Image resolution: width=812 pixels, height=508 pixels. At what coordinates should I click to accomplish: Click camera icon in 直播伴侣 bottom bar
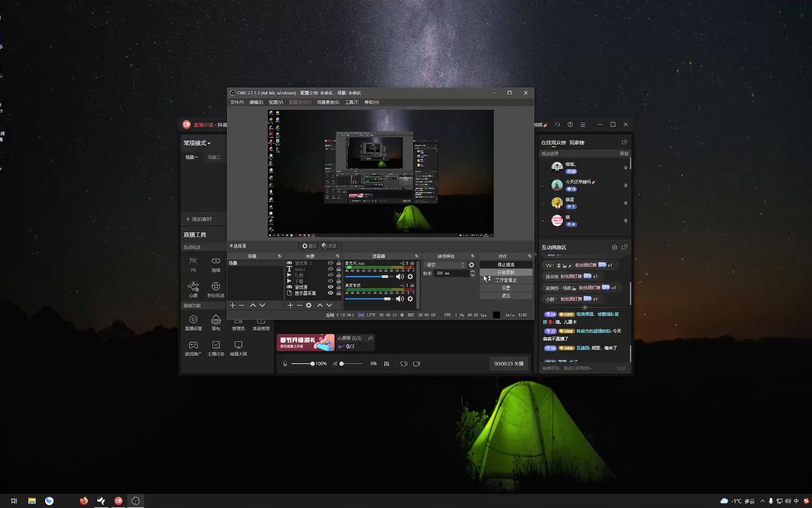pos(416,364)
